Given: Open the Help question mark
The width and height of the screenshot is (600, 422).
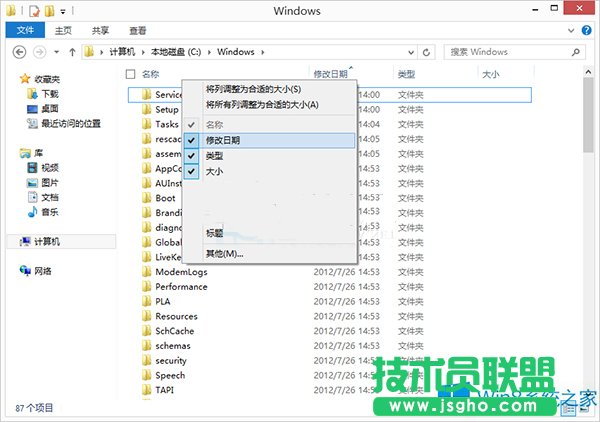Looking at the screenshot, I should coord(586,30).
